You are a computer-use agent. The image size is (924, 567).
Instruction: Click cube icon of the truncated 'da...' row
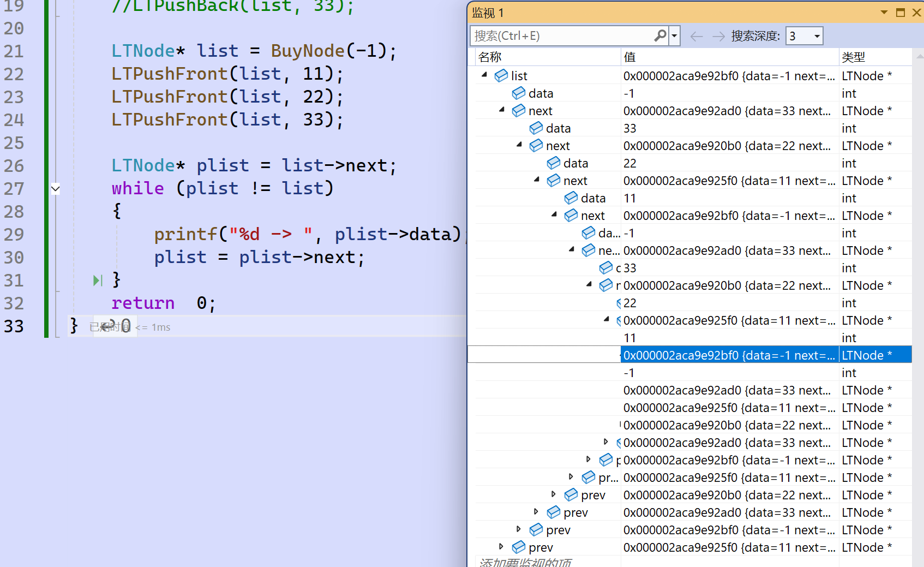tap(588, 233)
